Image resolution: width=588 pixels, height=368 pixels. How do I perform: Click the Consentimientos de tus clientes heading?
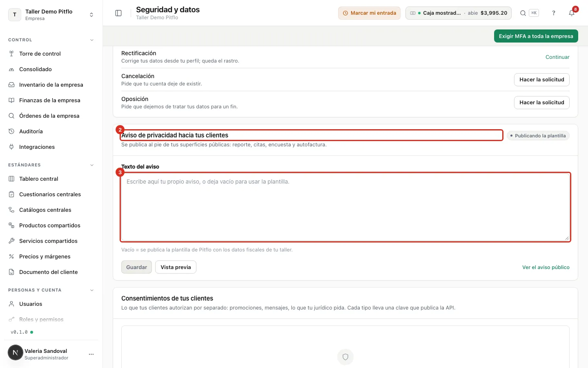click(x=167, y=298)
